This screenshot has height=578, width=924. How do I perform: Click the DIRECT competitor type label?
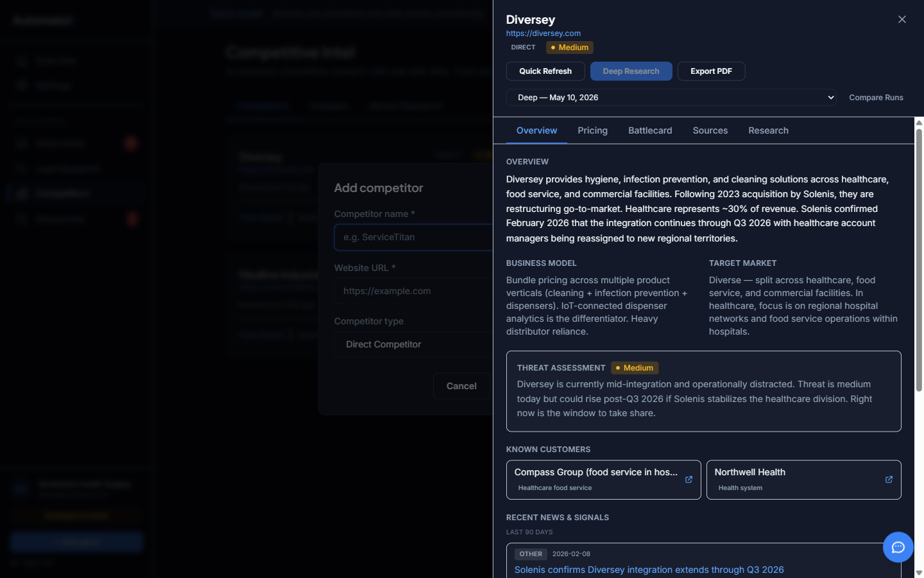click(x=523, y=48)
